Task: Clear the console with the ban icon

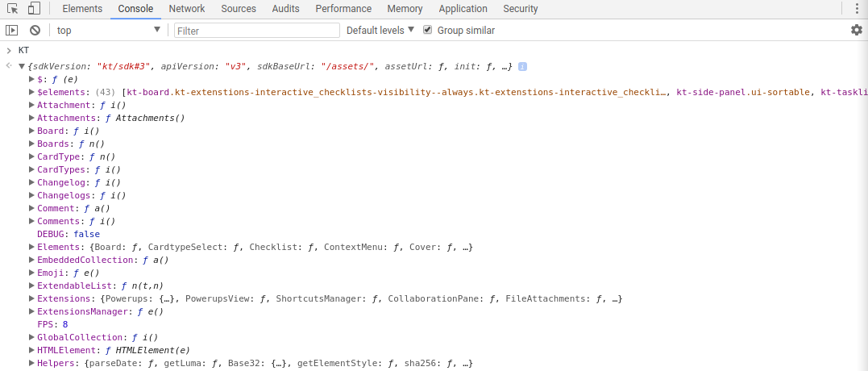Action: [x=35, y=31]
